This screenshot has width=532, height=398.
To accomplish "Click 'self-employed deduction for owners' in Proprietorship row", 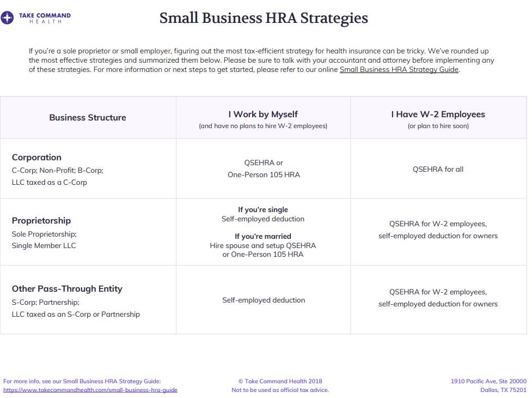I will (438, 236).
